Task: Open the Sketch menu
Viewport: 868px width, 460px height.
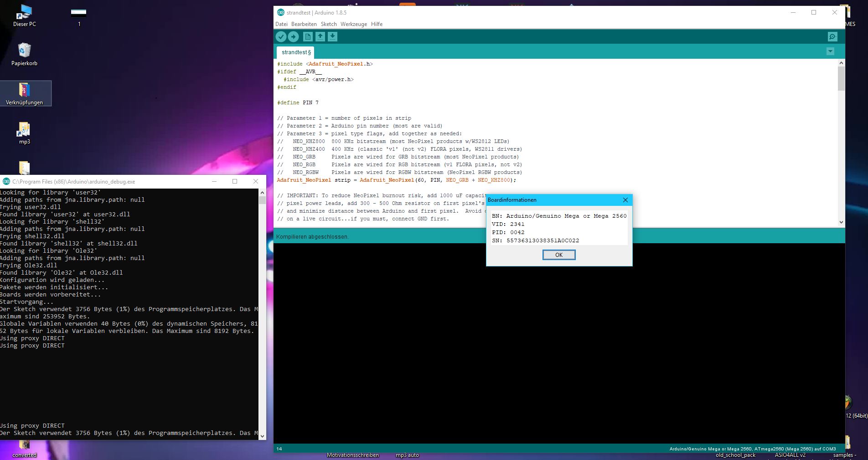Action: [329, 24]
